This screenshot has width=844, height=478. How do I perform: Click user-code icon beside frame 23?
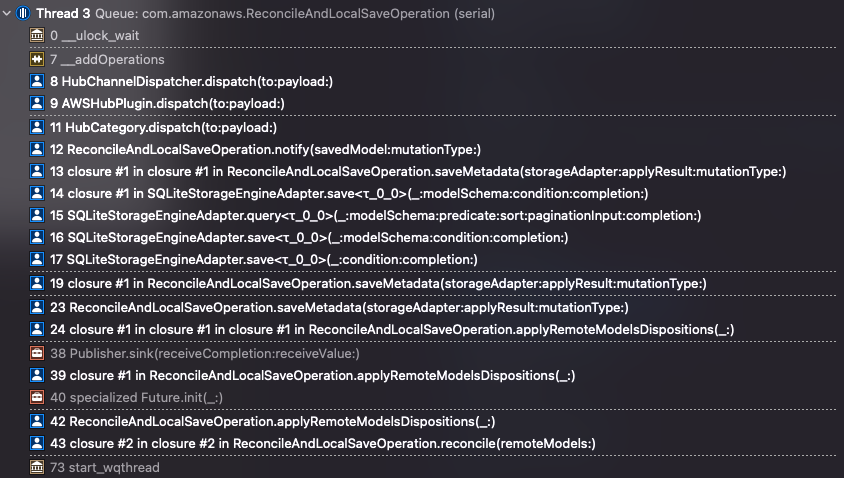pyautogui.click(x=37, y=308)
